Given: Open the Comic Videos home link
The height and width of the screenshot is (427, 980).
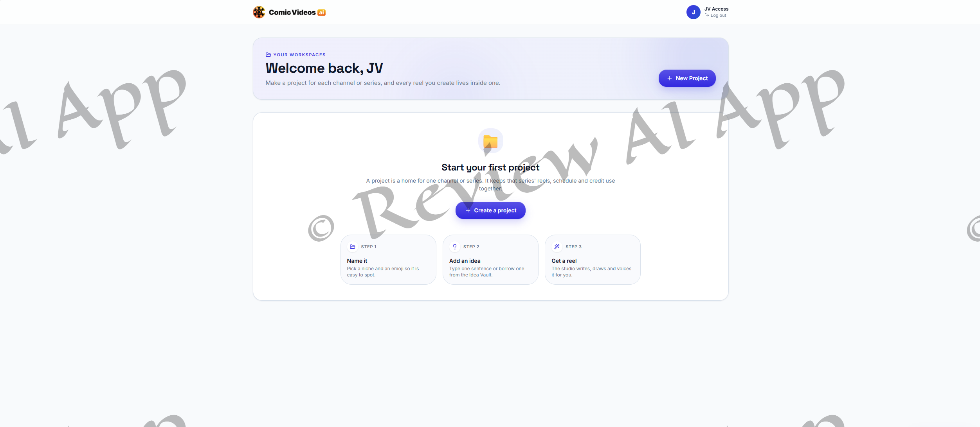Looking at the screenshot, I should (x=289, y=12).
